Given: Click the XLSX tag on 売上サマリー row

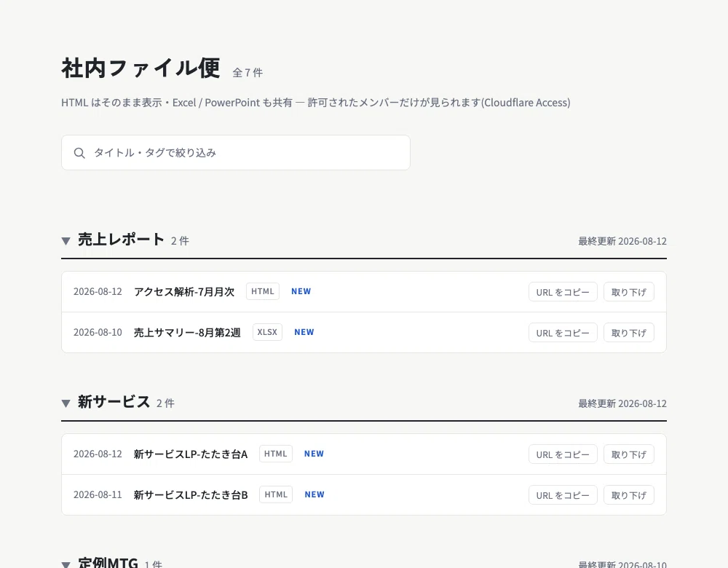Looking at the screenshot, I should [267, 332].
